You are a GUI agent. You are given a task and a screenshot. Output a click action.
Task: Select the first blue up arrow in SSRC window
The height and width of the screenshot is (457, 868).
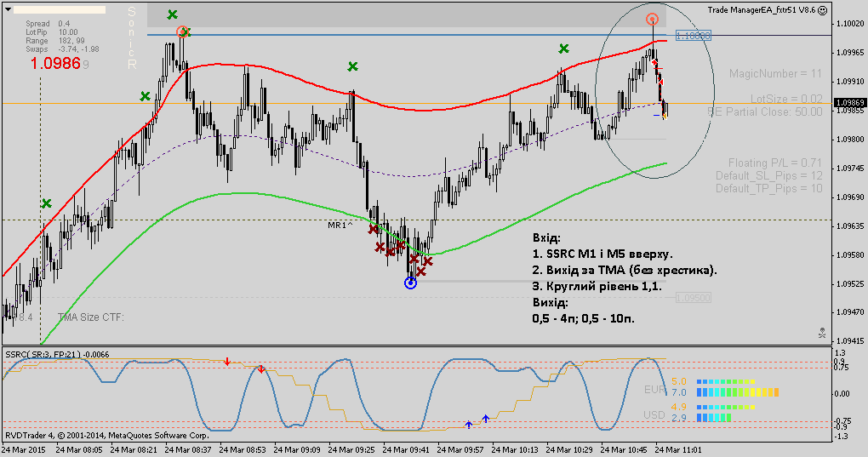pyautogui.click(x=469, y=425)
